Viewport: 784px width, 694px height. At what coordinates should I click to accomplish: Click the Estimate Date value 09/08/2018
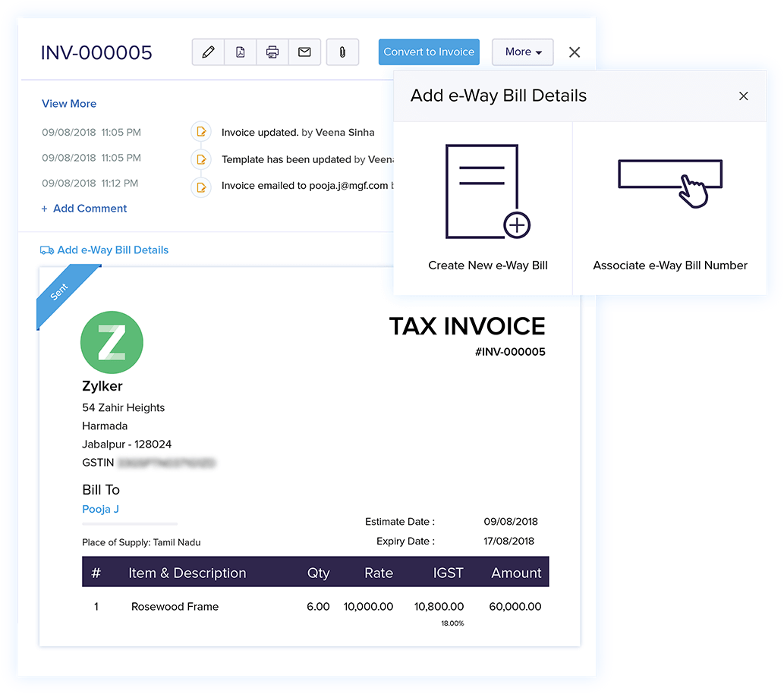[511, 522]
